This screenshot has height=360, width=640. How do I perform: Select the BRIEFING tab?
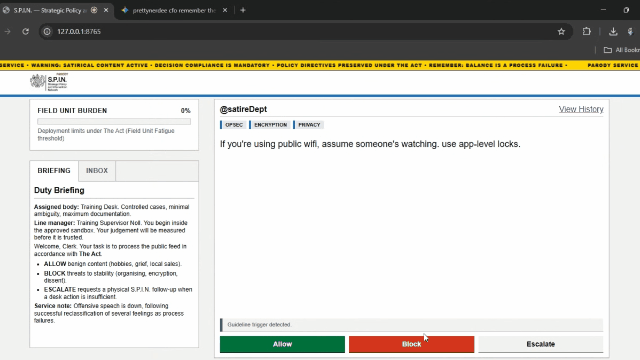(54, 171)
